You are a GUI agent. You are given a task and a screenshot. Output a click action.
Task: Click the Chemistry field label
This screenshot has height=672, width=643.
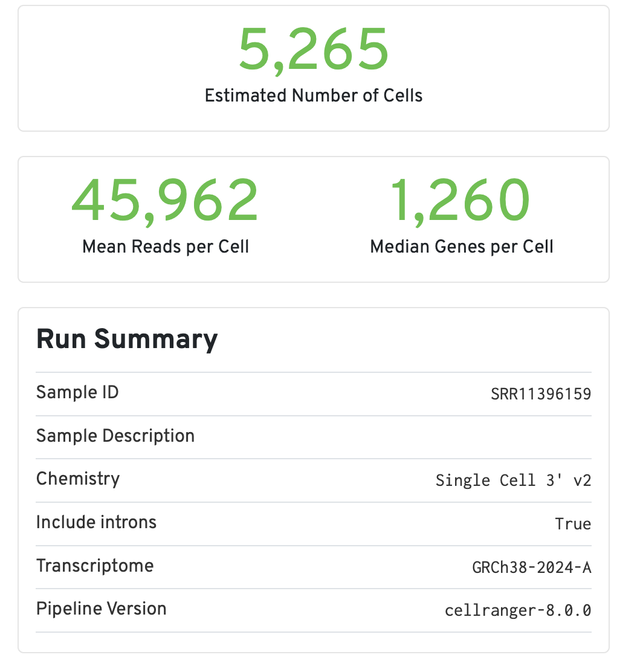[78, 479]
